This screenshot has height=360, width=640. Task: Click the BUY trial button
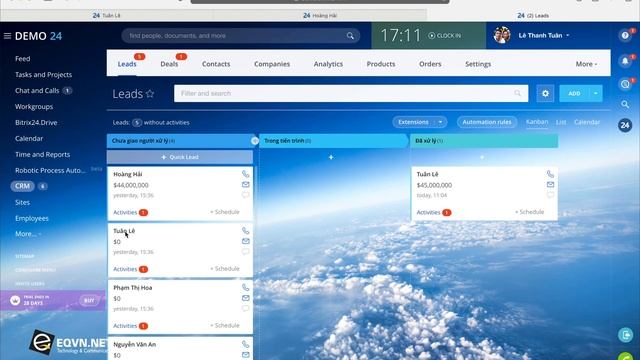tap(89, 300)
